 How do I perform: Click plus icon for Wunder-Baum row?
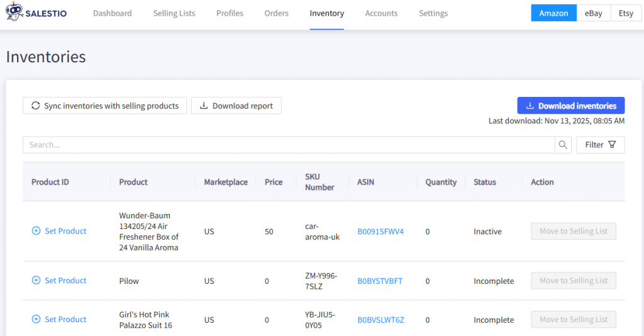click(36, 231)
